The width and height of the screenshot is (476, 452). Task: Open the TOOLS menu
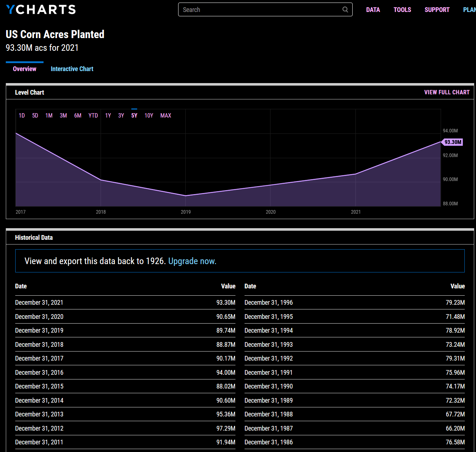click(402, 10)
